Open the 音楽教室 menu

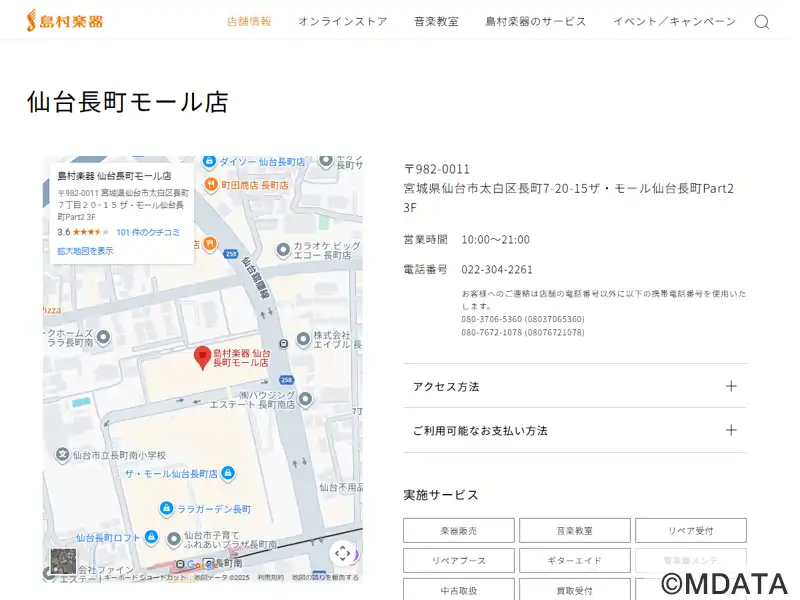click(436, 21)
